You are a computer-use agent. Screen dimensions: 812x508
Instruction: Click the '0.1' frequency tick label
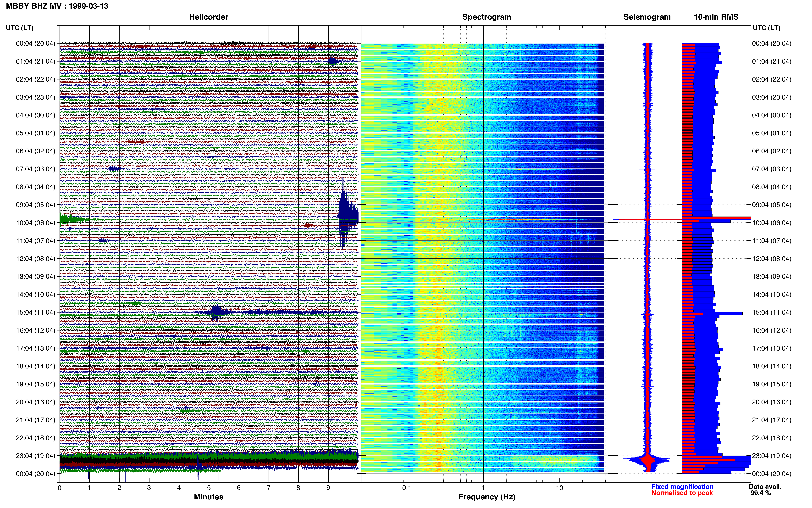(407, 488)
